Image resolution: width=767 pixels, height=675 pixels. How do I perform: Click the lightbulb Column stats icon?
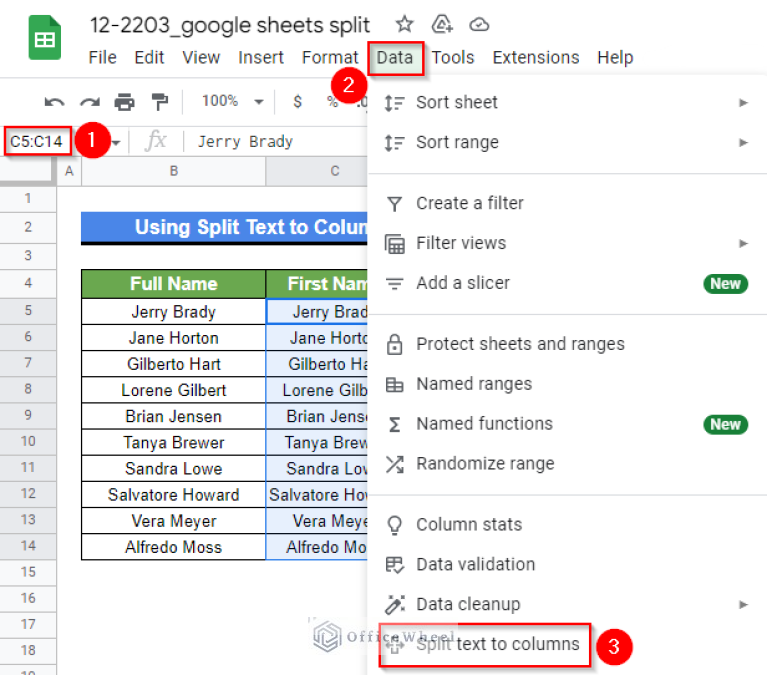(x=394, y=525)
